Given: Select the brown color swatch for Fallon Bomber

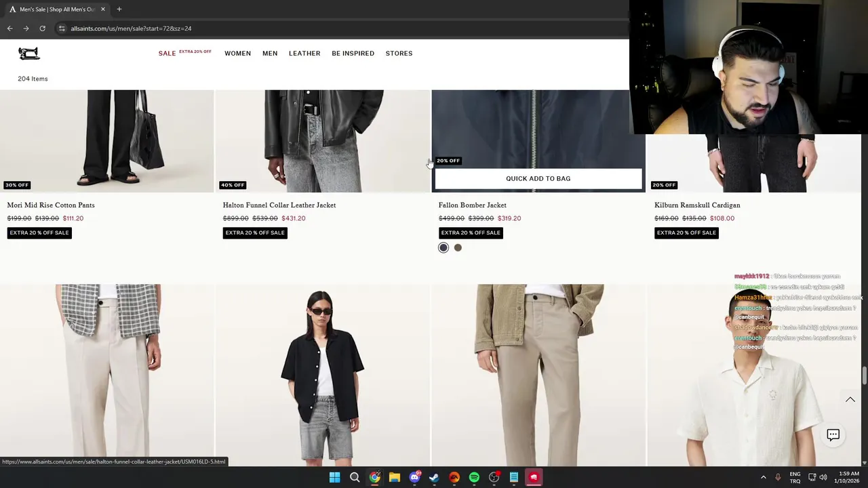Looking at the screenshot, I should (458, 248).
